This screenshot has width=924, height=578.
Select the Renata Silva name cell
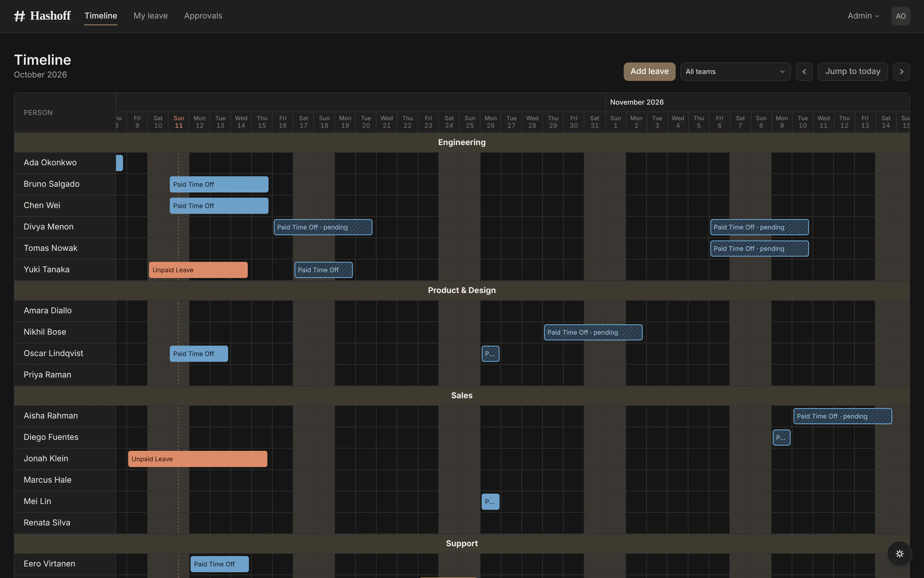[x=65, y=523]
